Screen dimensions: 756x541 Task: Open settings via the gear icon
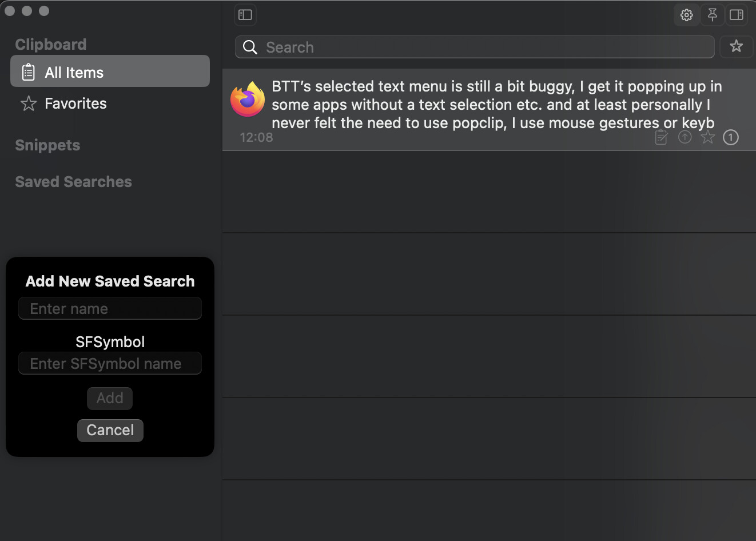(x=686, y=15)
